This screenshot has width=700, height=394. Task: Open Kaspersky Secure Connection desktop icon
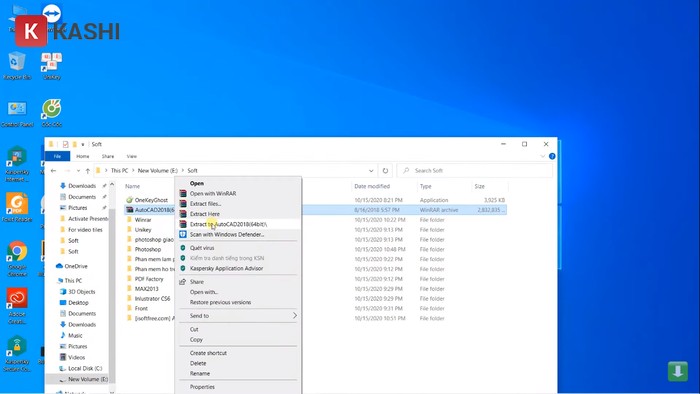[x=17, y=354]
